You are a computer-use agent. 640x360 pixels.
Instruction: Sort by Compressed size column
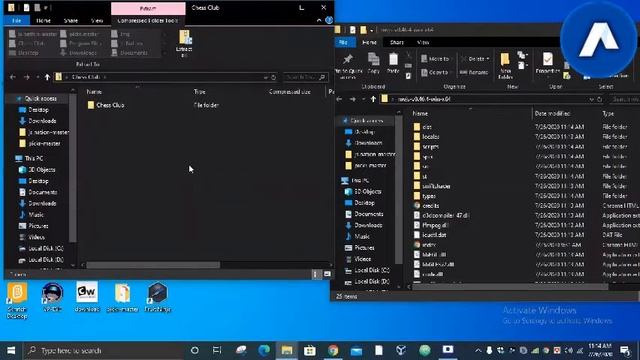[x=290, y=92]
